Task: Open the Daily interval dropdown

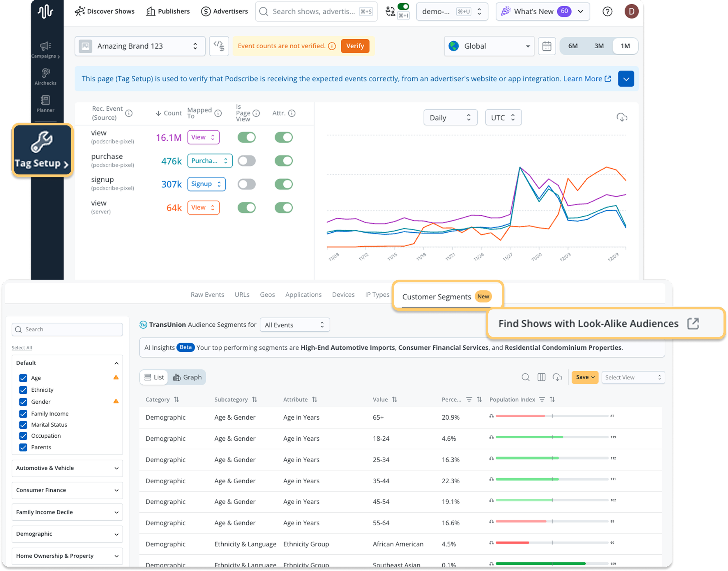Action: (450, 118)
